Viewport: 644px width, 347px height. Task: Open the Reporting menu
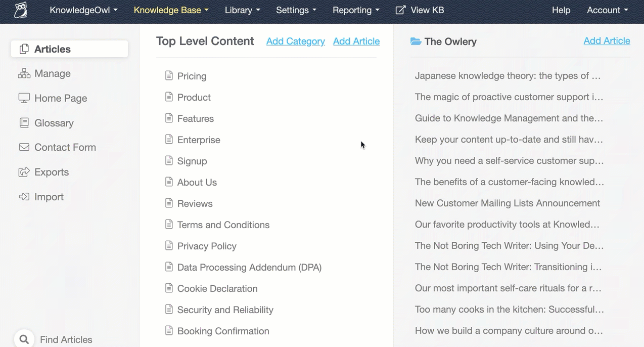click(356, 10)
